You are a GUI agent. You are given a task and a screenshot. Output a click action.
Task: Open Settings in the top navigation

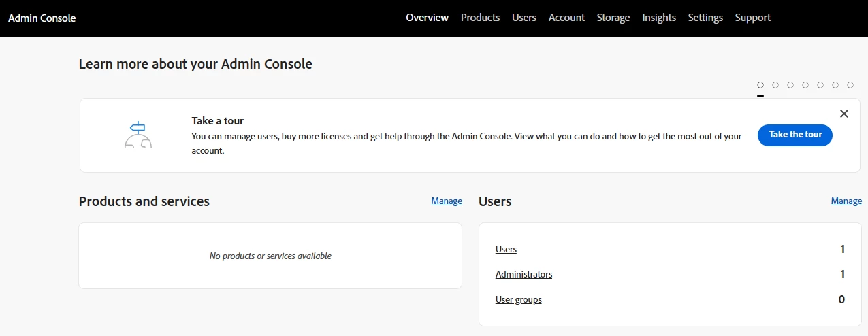705,18
